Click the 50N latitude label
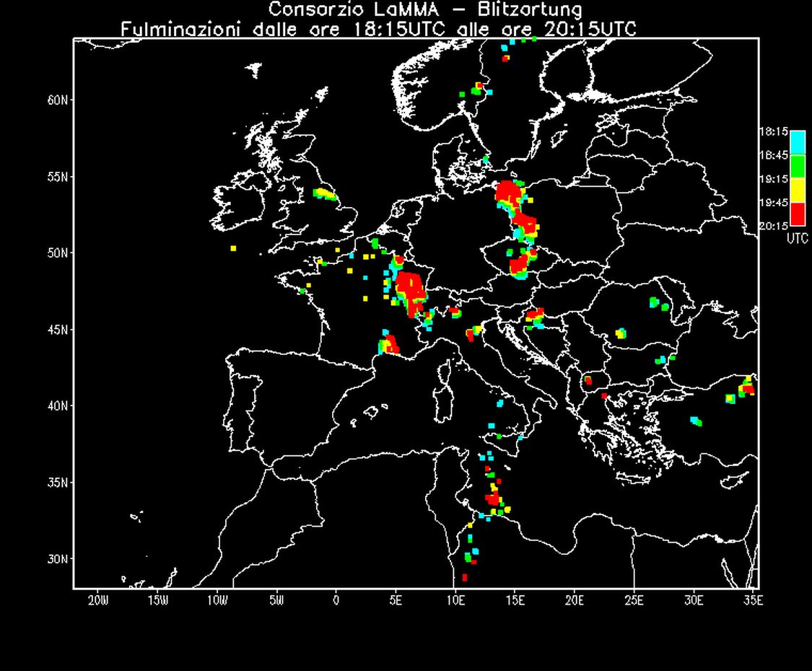Image resolution: width=812 pixels, height=671 pixels. pyautogui.click(x=58, y=253)
